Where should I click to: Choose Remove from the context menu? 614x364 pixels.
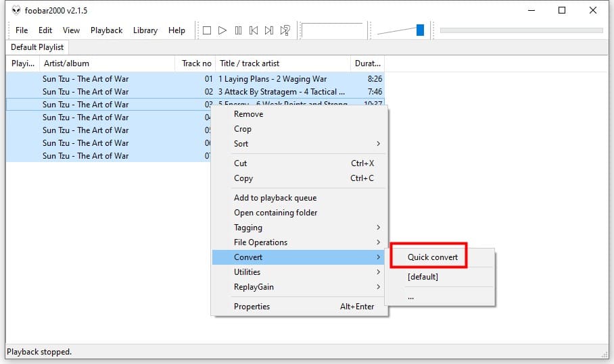[x=300, y=114]
